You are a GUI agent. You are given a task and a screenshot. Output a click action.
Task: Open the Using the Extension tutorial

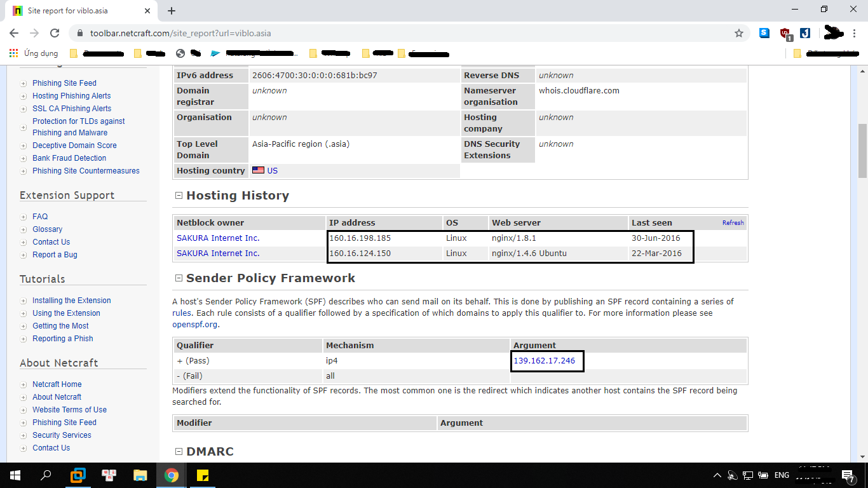[66, 313]
